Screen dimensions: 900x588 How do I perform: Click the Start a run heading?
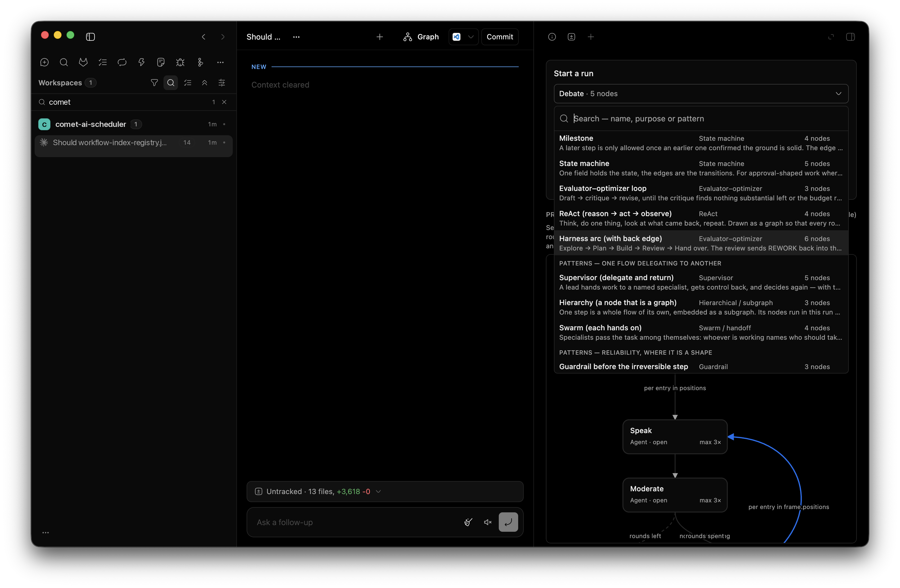point(573,73)
